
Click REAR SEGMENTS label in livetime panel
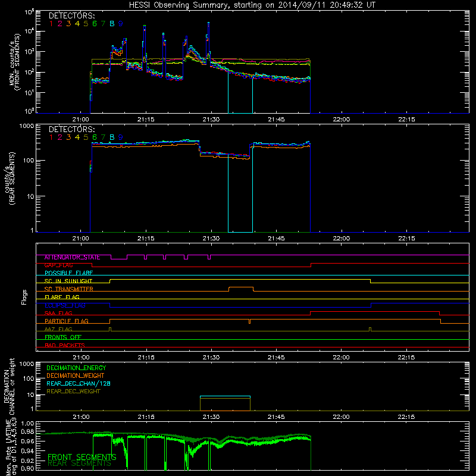click(x=79, y=464)
